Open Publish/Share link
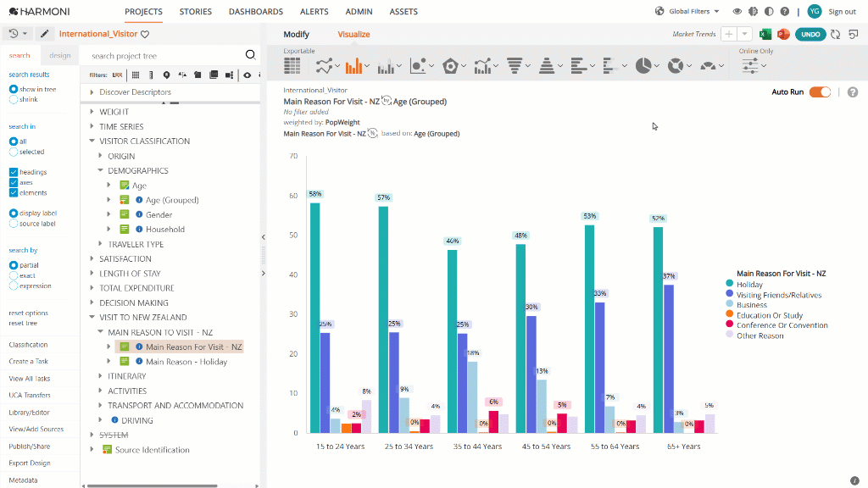 30,446
